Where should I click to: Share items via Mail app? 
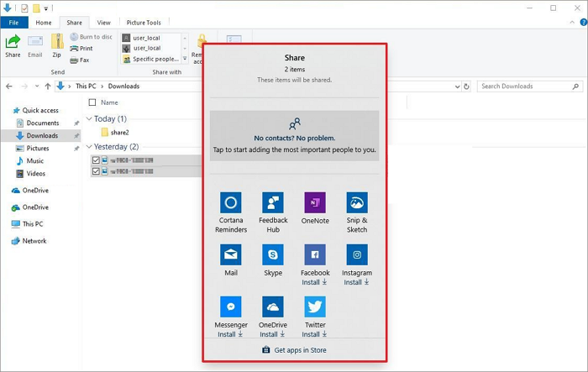coord(231,254)
